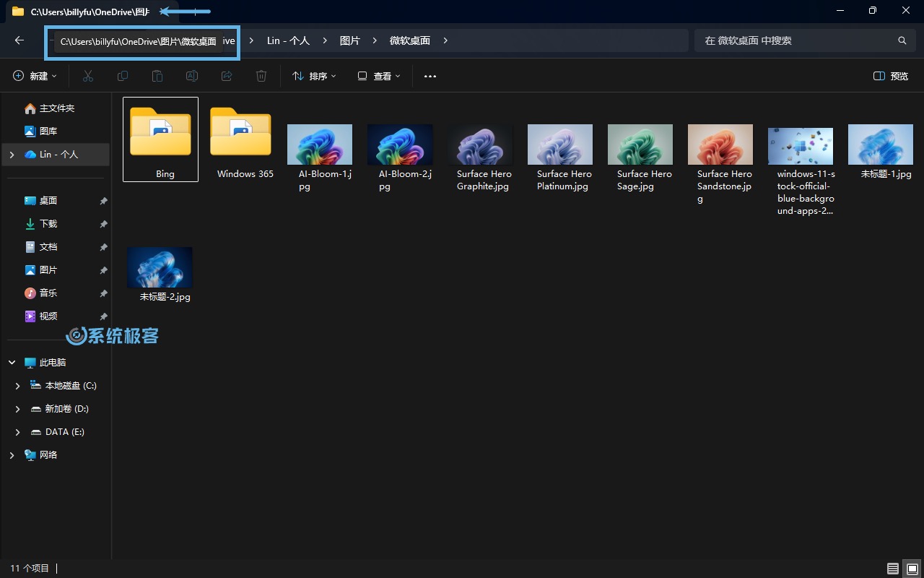This screenshot has width=924, height=578.
Task: Open the 排序 sort dropdown
Action: pyautogui.click(x=314, y=76)
